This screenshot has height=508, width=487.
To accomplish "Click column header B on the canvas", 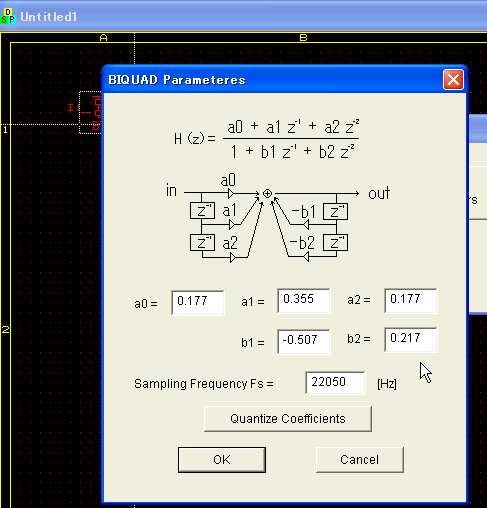I will [303, 38].
